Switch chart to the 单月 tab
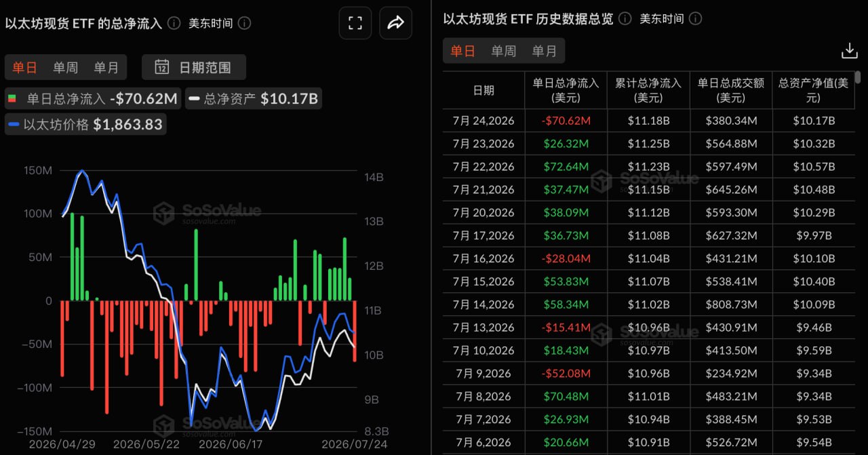The height and width of the screenshot is (455, 868). coord(106,67)
